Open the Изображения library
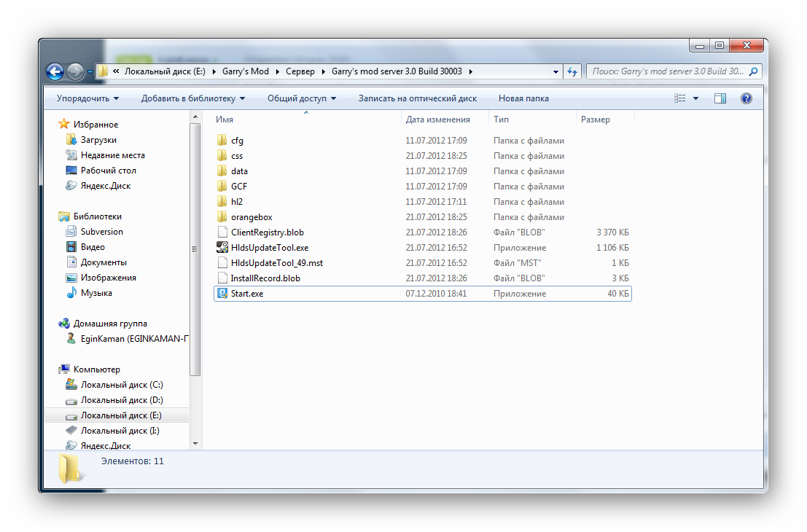Screen dimensions: 807x532 pos(108,278)
